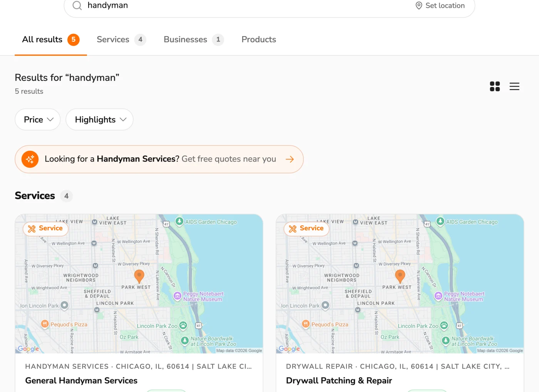This screenshot has height=392, width=539.
Task: Click the Drywall Patching map thumbnail
Action: (400, 284)
